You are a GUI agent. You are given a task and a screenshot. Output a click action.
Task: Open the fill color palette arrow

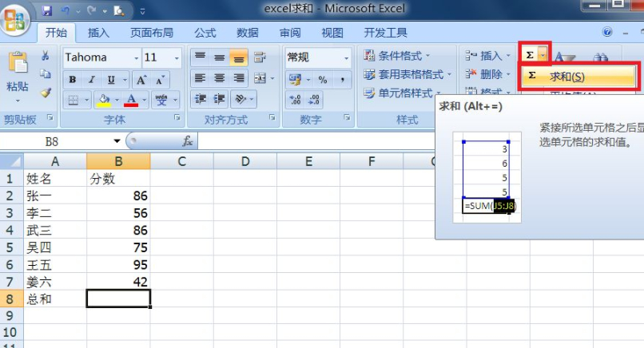pos(117,100)
